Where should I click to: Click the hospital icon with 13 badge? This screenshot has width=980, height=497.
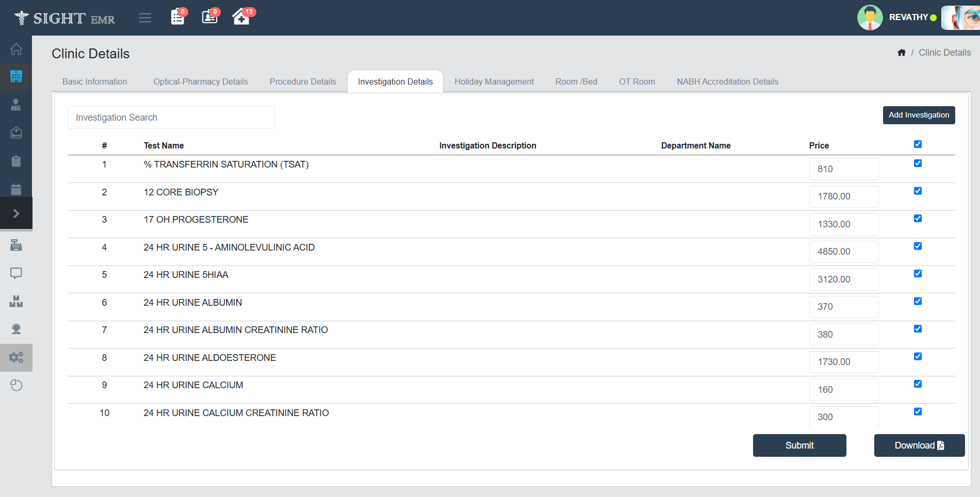[241, 18]
